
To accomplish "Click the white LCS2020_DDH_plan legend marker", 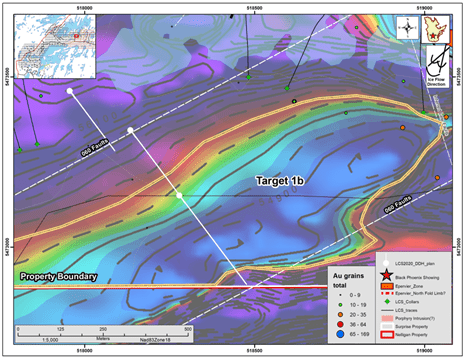I will [386, 262].
